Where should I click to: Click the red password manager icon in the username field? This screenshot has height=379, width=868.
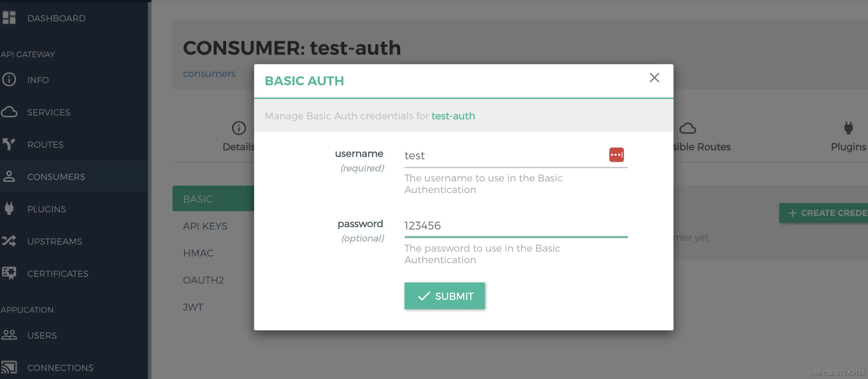click(616, 155)
